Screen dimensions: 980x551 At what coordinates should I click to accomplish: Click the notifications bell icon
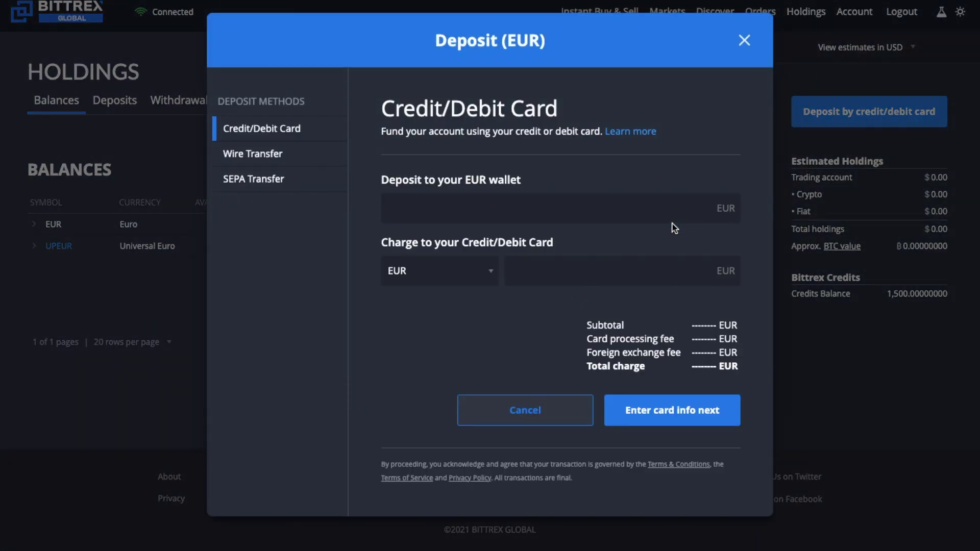click(x=940, y=12)
